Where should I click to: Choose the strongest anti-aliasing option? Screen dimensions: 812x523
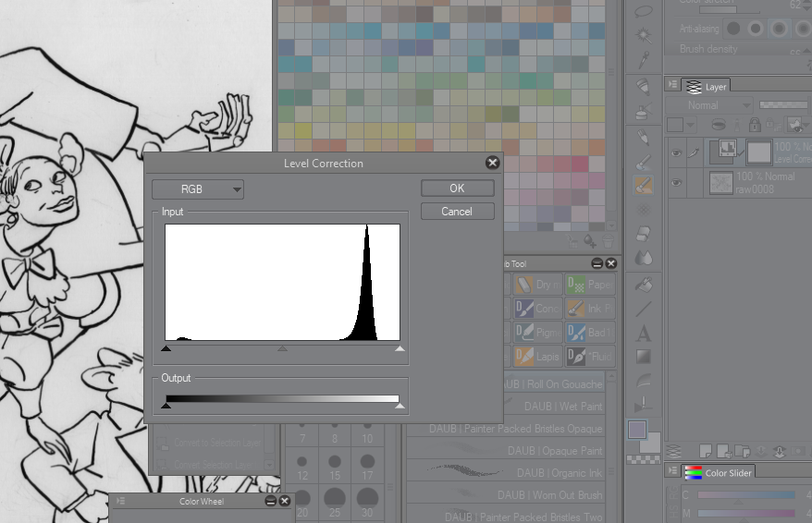803,29
